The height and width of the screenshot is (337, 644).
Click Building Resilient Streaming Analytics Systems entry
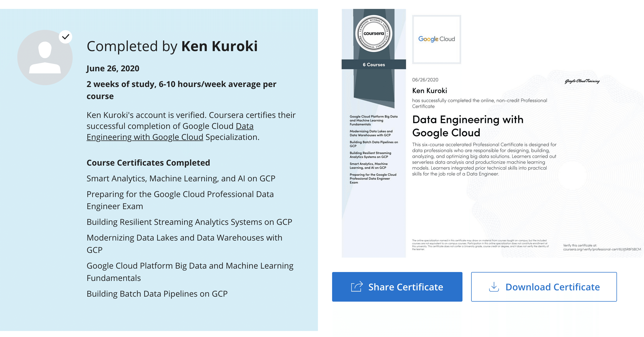189,222
